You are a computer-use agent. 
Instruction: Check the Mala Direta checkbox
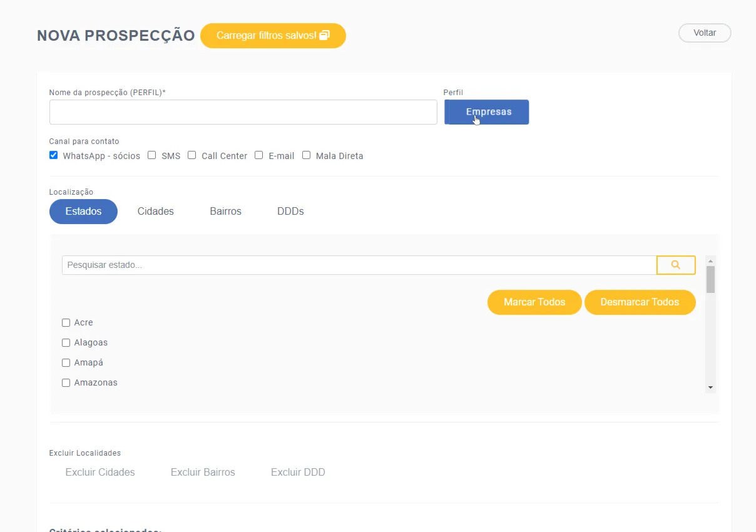point(307,155)
